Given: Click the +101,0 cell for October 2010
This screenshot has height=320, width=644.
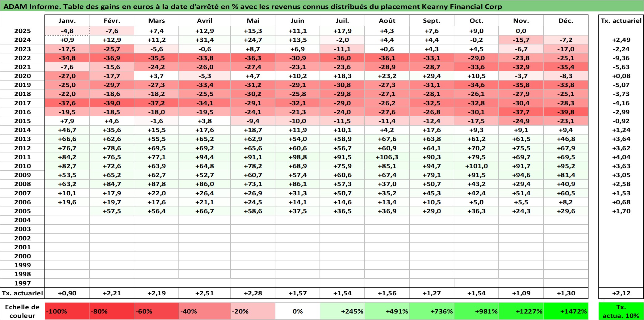Looking at the screenshot, I should pos(476,166).
